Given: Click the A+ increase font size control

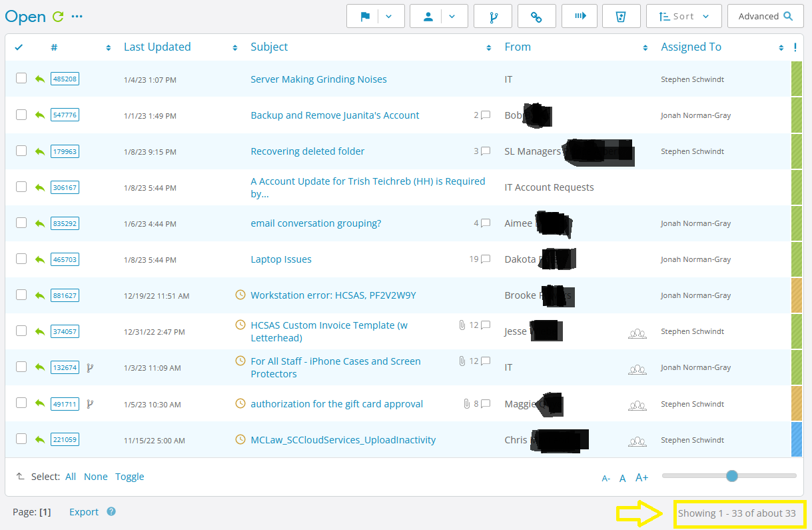Looking at the screenshot, I should click(x=641, y=477).
